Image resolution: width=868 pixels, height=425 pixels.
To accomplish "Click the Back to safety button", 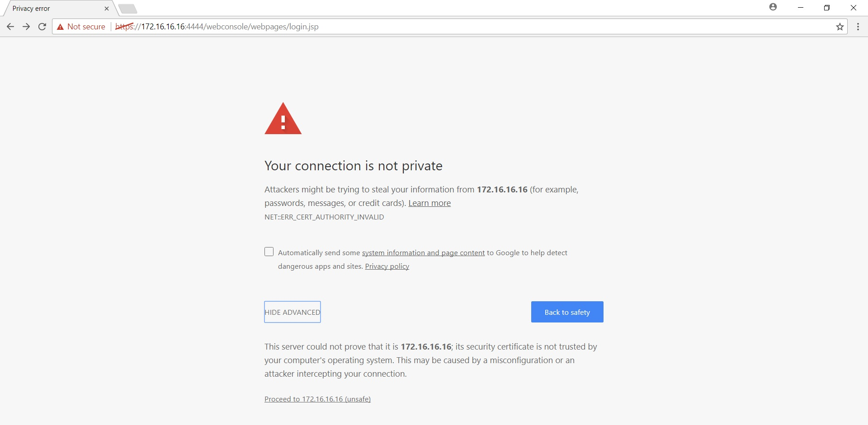I will (567, 312).
